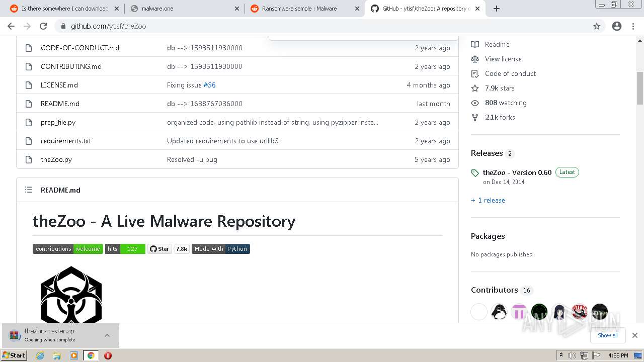Click the 'contributions welcome' badge
The height and width of the screenshot is (362, 644).
point(68,249)
